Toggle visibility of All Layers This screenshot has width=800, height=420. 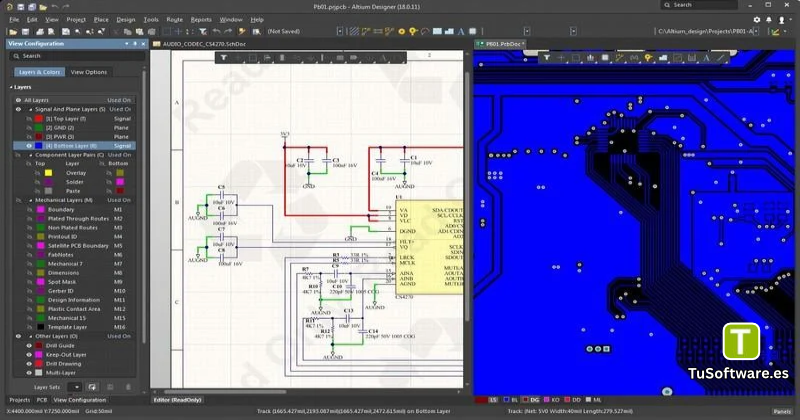[18, 100]
